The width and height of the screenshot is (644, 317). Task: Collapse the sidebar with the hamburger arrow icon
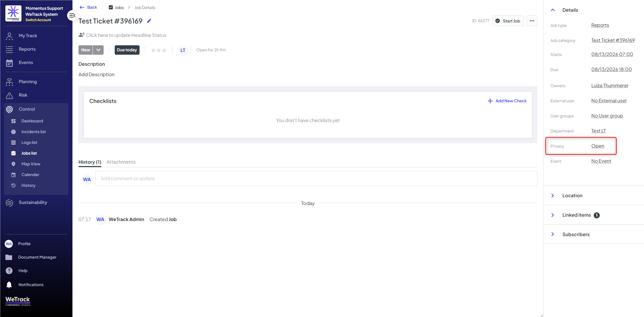pyautogui.click(x=72, y=15)
